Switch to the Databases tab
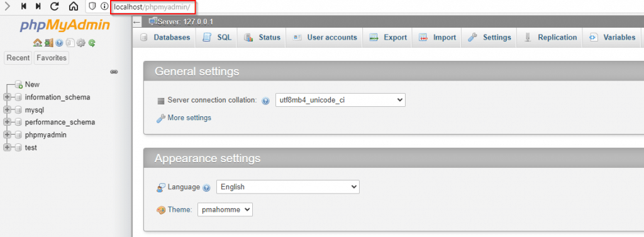This screenshot has height=237, width=644. [165, 37]
